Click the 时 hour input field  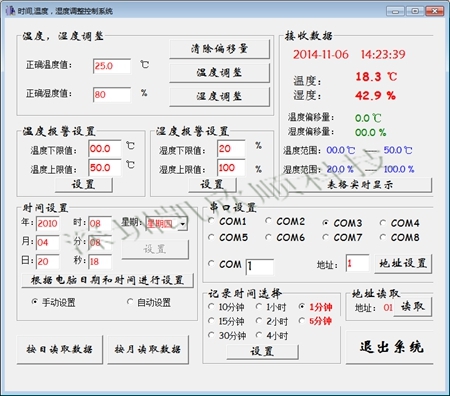pyautogui.click(x=100, y=223)
